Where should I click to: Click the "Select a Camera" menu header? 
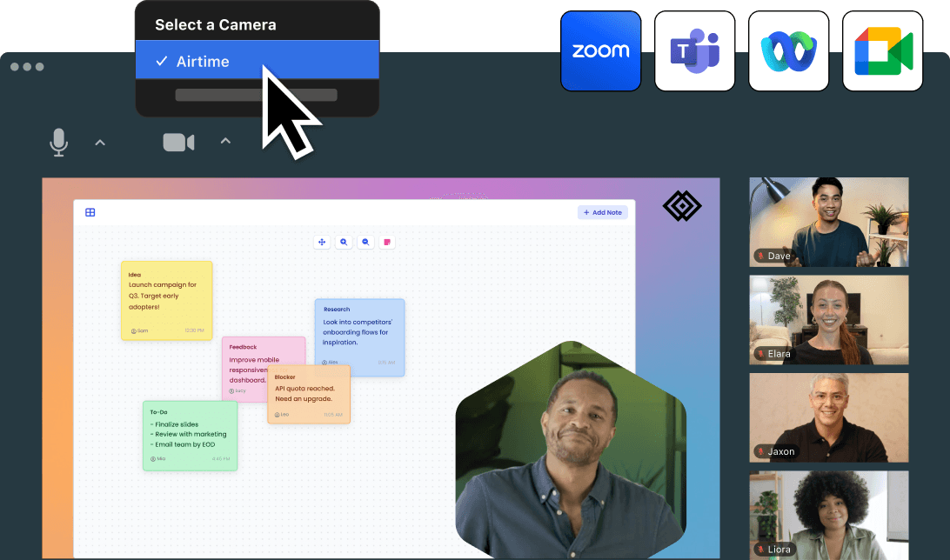click(x=216, y=25)
